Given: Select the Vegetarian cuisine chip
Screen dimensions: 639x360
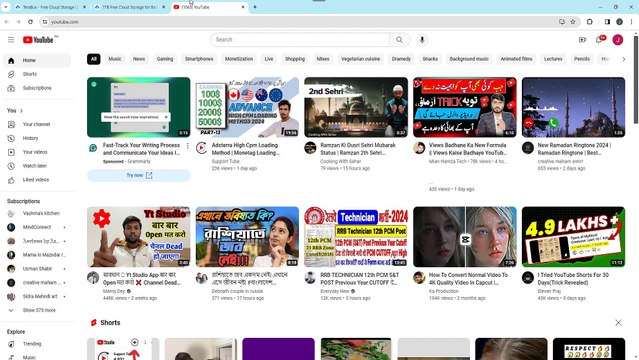Looking at the screenshot, I should 361,59.
